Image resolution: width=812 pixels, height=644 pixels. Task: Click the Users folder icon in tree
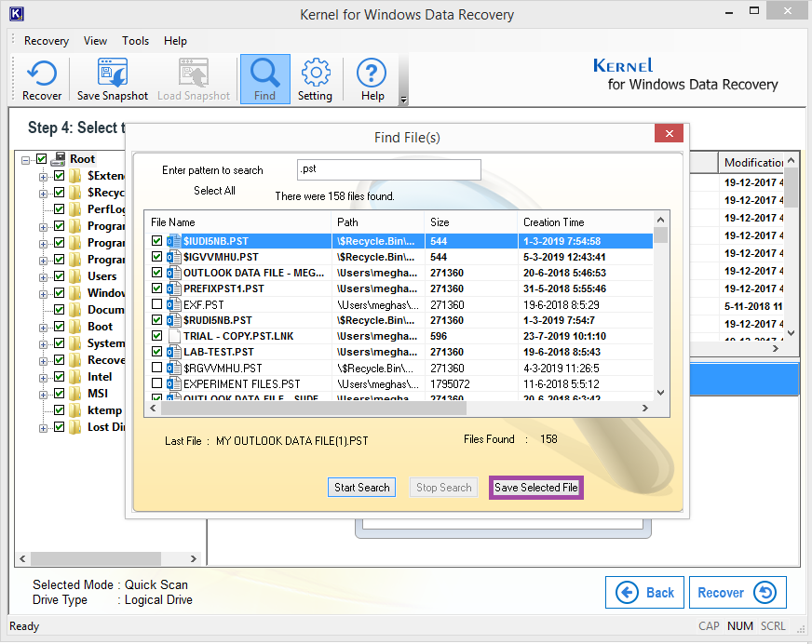75,276
